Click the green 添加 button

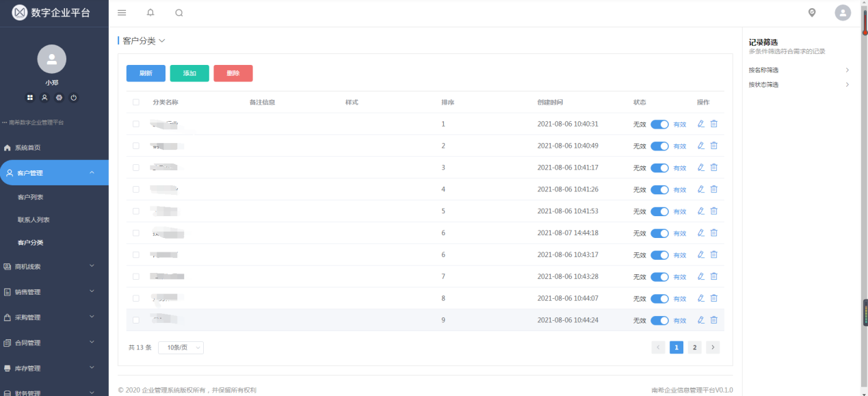(x=189, y=73)
